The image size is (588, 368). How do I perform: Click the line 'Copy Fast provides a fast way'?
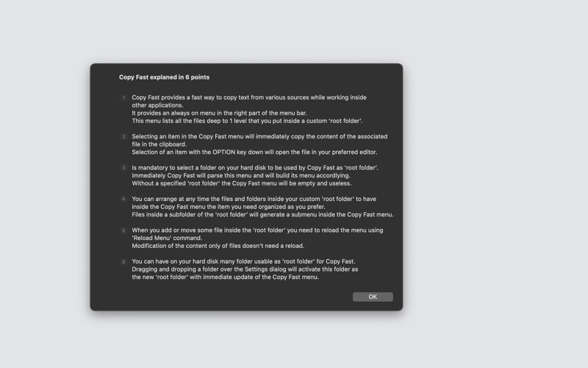point(249,97)
